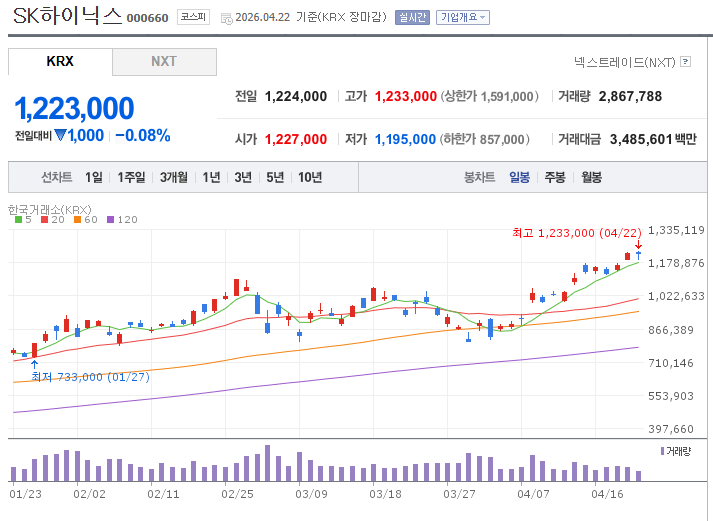Open the 기업개요 dropdown
Viewport: 713px width, 521px height.
click(464, 17)
